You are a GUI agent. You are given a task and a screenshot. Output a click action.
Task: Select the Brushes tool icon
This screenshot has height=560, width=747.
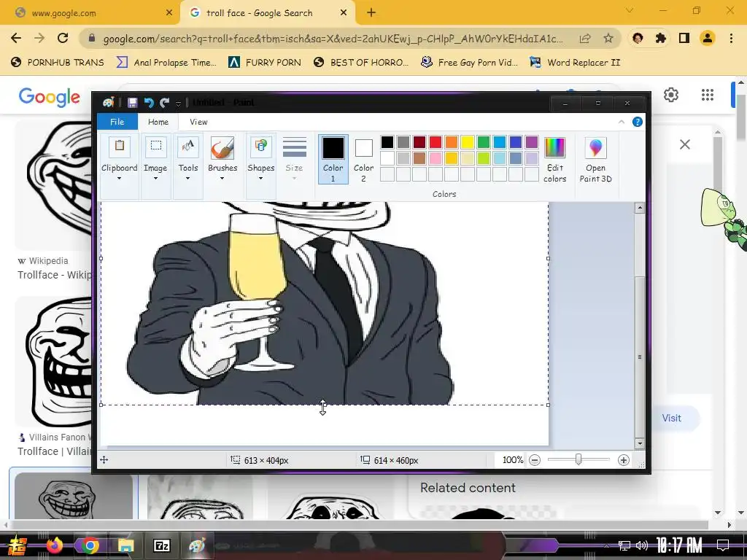[x=222, y=147]
